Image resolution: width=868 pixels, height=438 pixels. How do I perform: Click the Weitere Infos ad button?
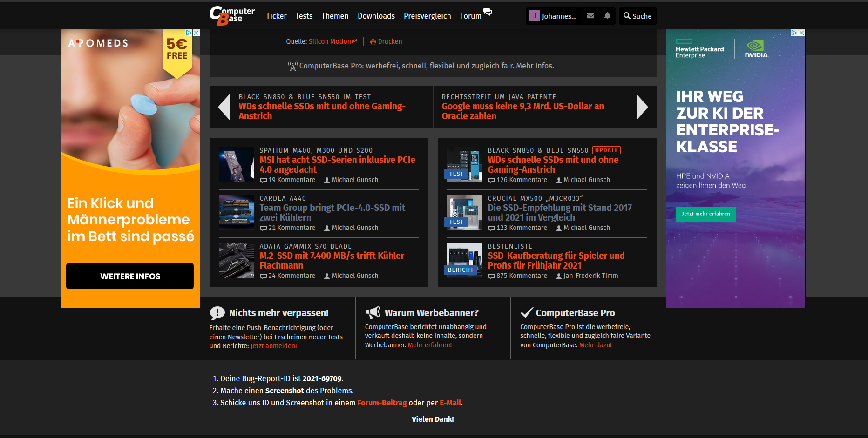(129, 276)
